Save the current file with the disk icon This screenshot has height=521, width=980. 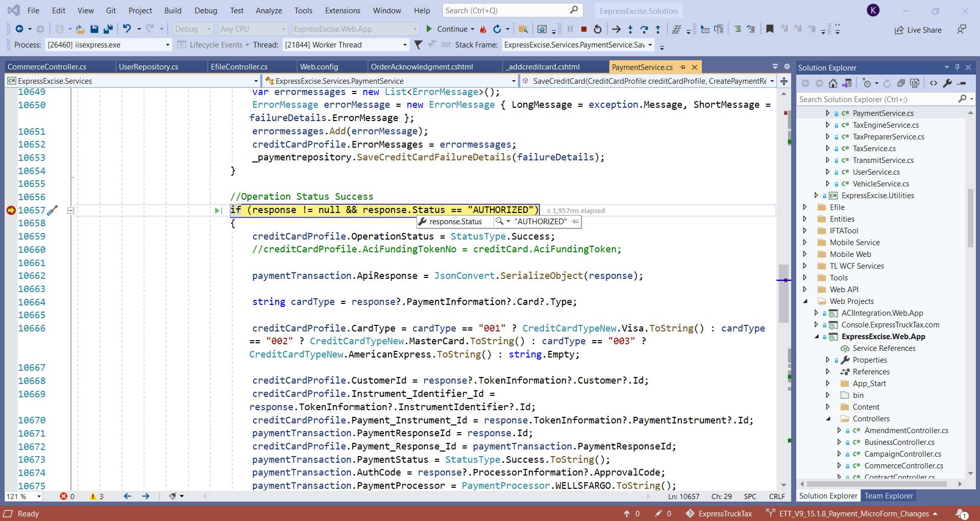click(x=94, y=29)
